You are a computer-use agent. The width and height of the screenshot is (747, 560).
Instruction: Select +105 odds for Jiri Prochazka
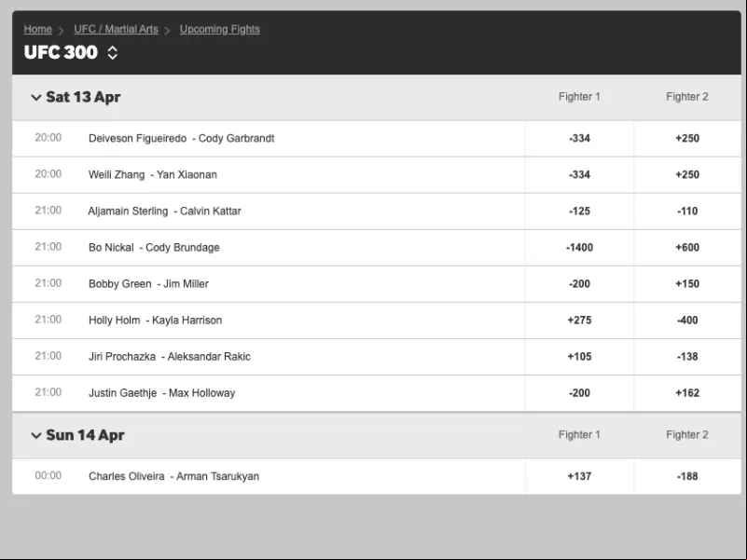(579, 357)
